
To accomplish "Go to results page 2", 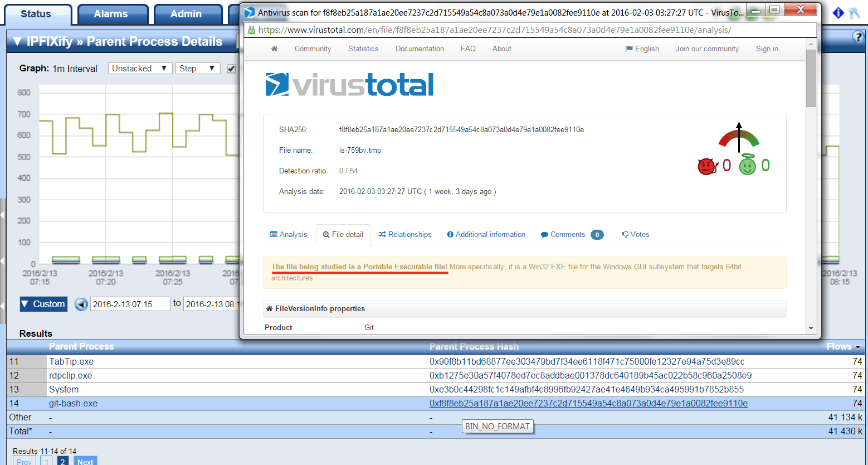I will (x=63, y=461).
